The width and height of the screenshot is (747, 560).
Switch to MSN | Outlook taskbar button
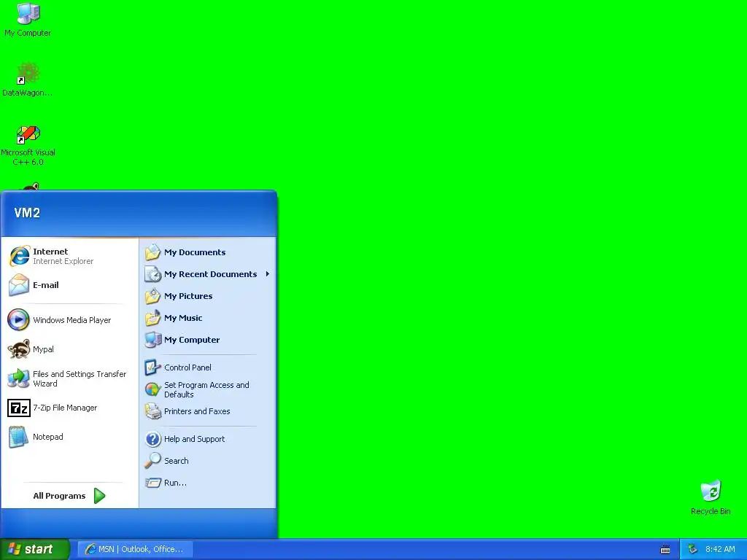135,549
